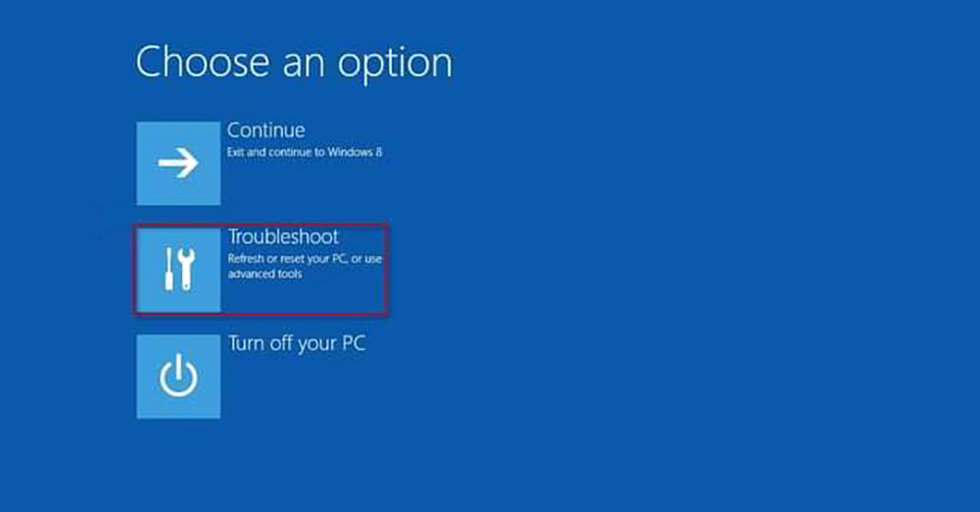
Task: Click 'Refresh or reset your PC' description
Action: tap(288, 259)
